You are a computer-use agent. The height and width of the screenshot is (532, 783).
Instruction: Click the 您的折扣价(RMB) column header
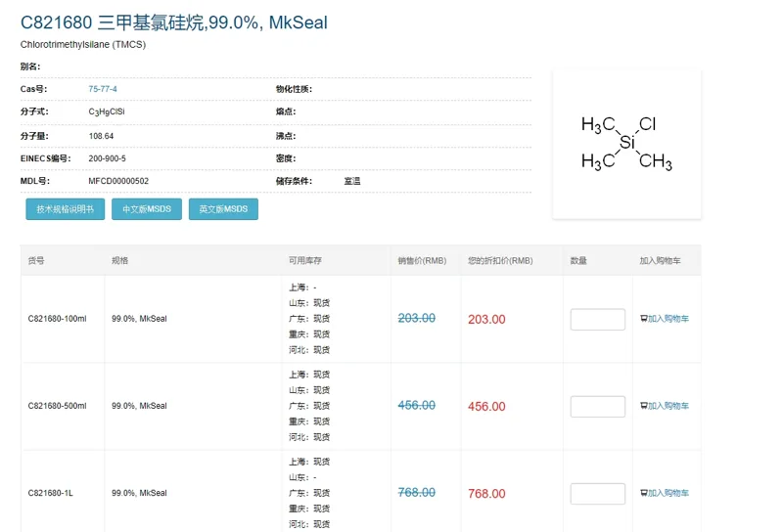[500, 260]
